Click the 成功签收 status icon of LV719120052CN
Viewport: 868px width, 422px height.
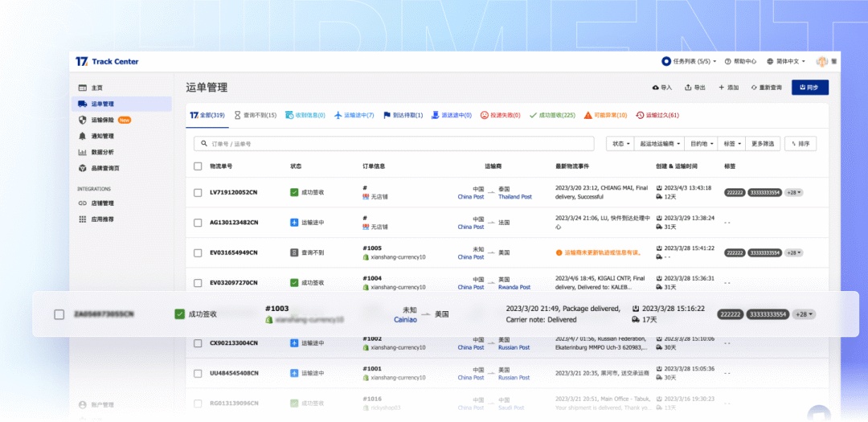click(294, 192)
